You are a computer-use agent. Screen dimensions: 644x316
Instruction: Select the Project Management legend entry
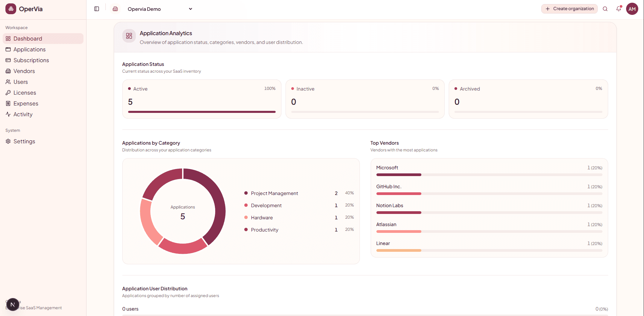299,193
